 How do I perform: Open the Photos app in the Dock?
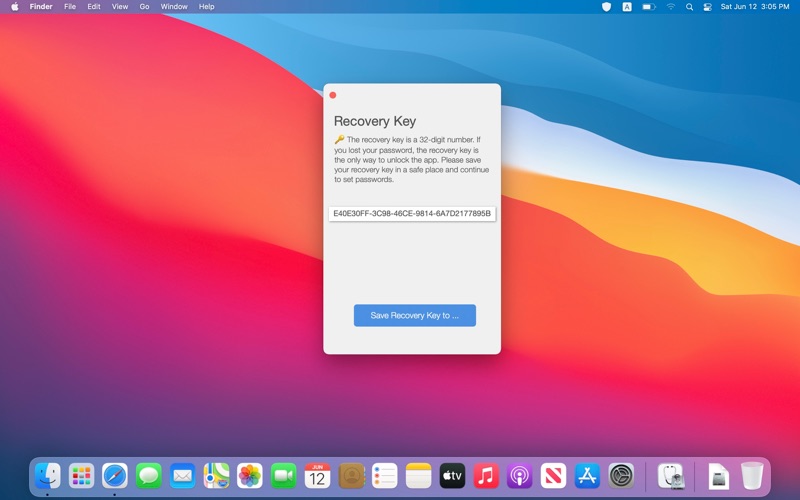(250, 476)
